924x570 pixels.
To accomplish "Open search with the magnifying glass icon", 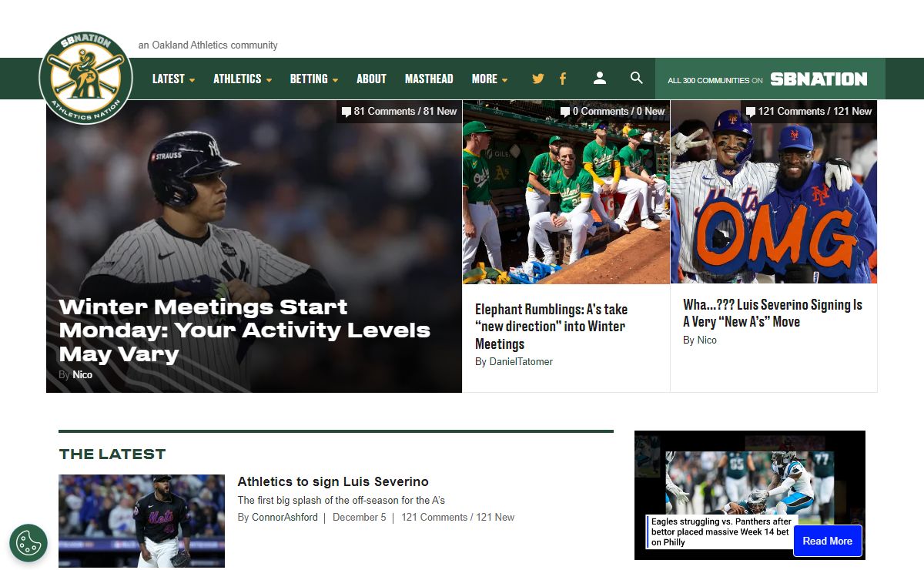I will (636, 78).
